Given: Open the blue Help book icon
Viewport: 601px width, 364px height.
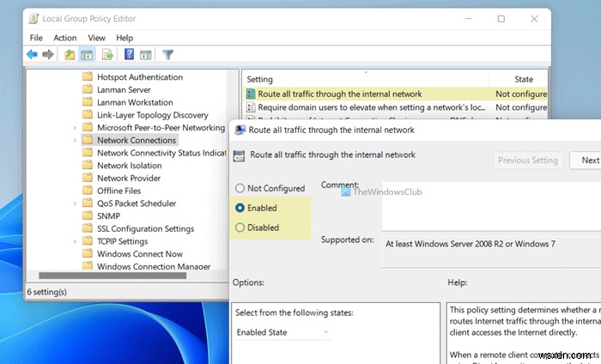Looking at the screenshot, I should (x=129, y=54).
